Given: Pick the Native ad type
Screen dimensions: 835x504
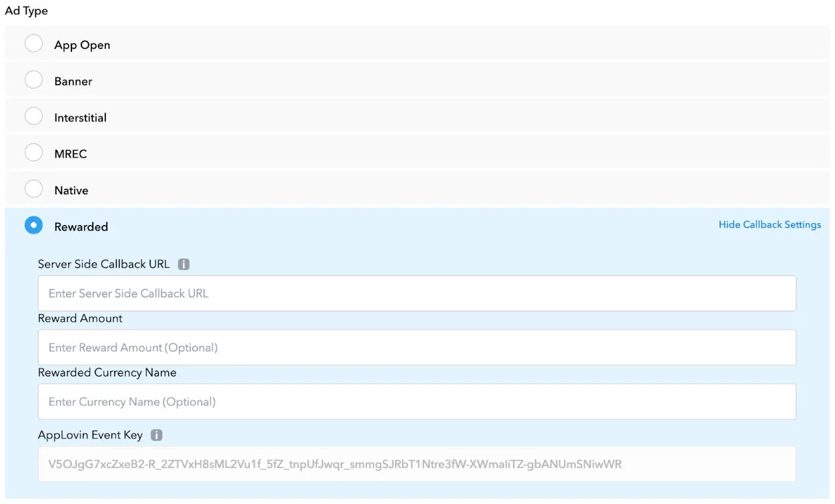Looking at the screenshot, I should [x=33, y=190].
